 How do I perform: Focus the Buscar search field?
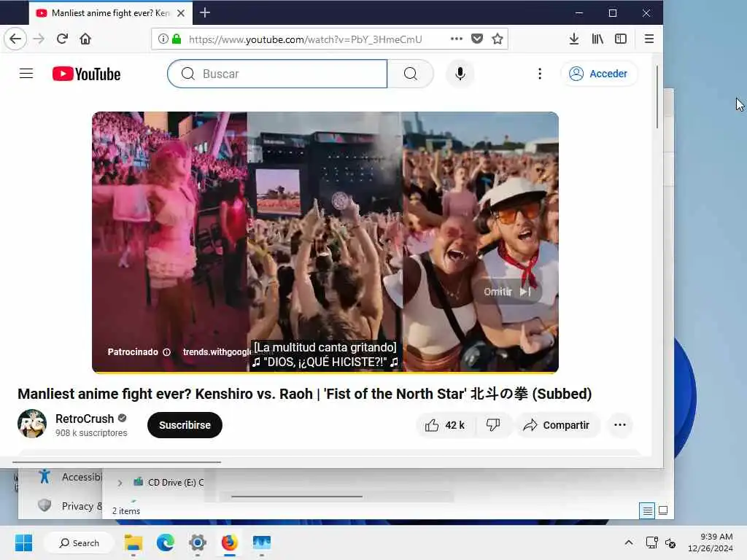277,74
